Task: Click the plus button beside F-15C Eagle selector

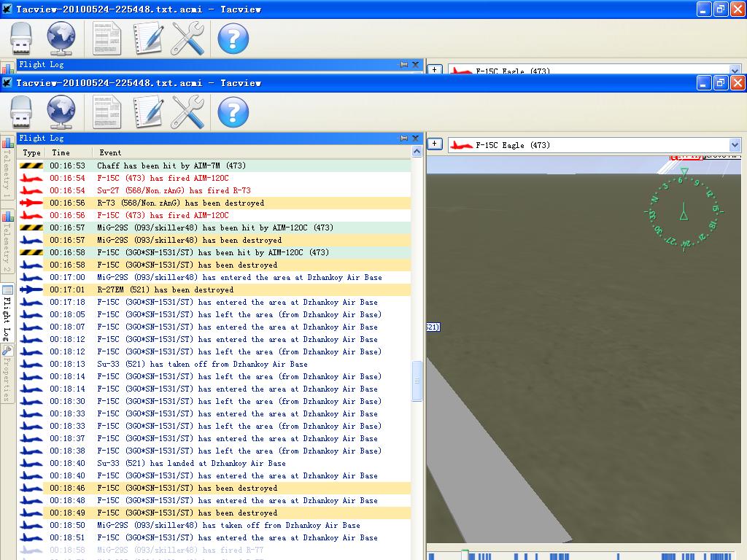Action: click(435, 144)
